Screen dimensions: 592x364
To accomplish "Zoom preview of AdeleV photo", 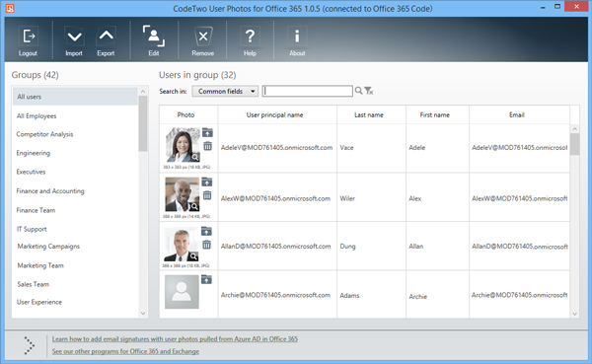I will click(195, 157).
